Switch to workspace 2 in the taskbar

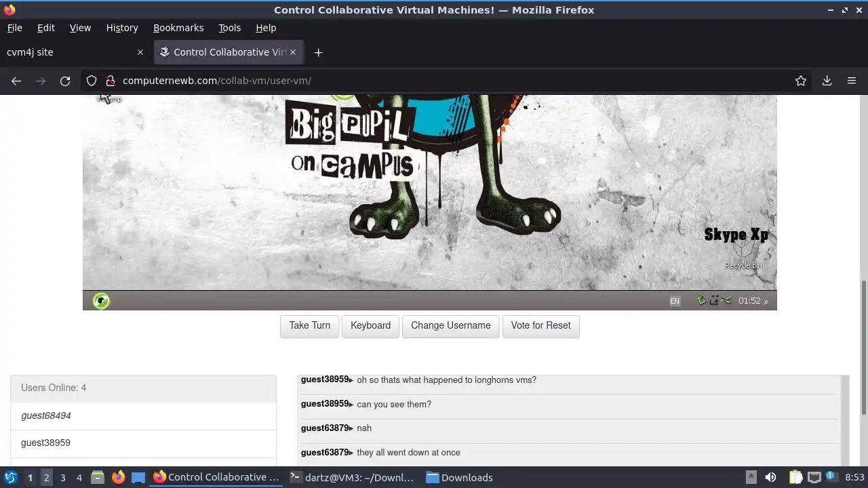tap(46, 478)
